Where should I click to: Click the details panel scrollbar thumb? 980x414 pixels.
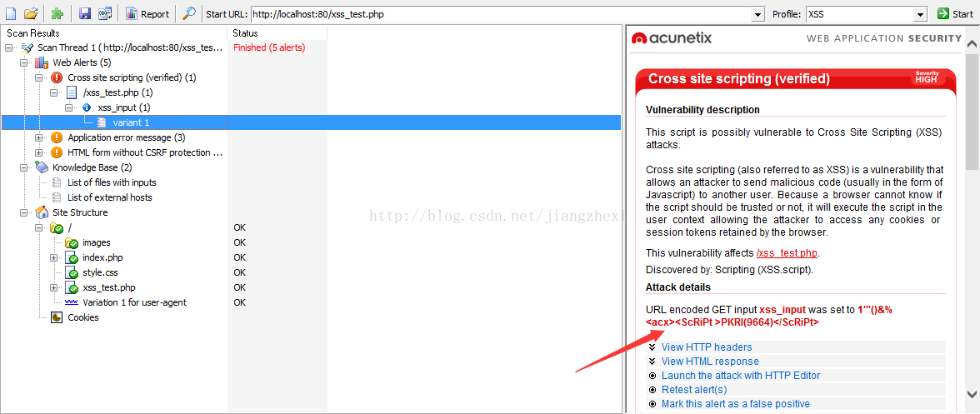click(x=972, y=111)
